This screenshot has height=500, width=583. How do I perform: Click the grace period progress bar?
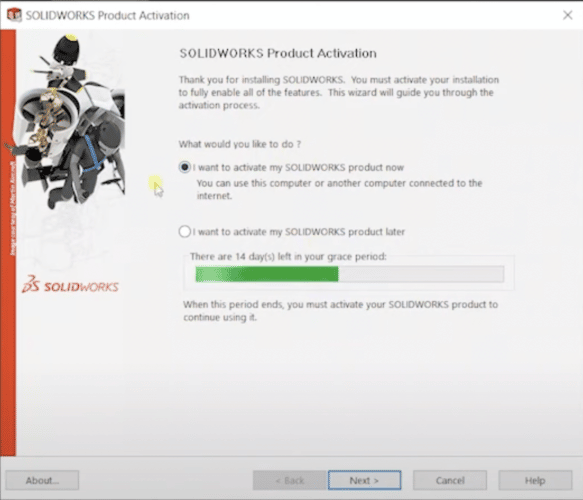350,274
